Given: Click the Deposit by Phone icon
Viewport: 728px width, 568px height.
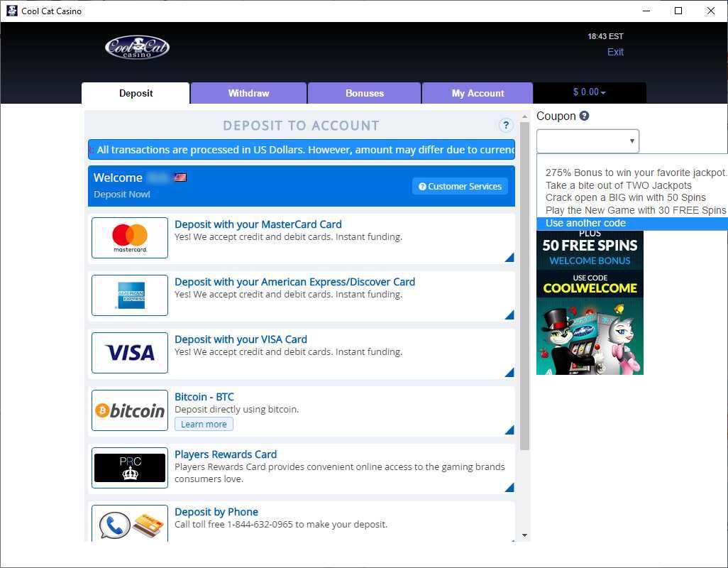Looking at the screenshot, I should point(130,523).
